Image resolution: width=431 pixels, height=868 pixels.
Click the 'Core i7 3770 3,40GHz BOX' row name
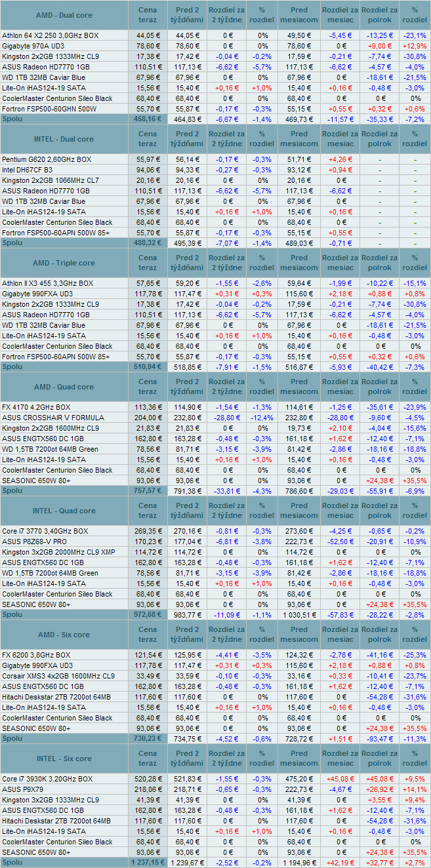tap(45, 531)
